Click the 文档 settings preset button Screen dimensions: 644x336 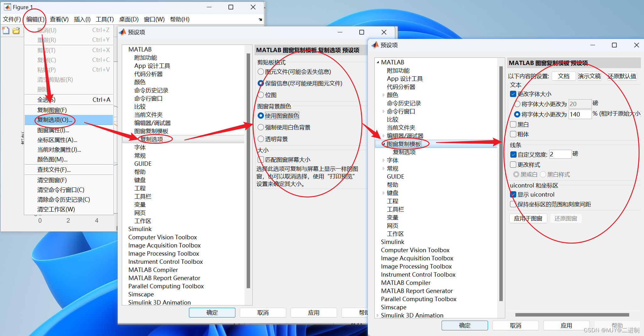coord(564,76)
